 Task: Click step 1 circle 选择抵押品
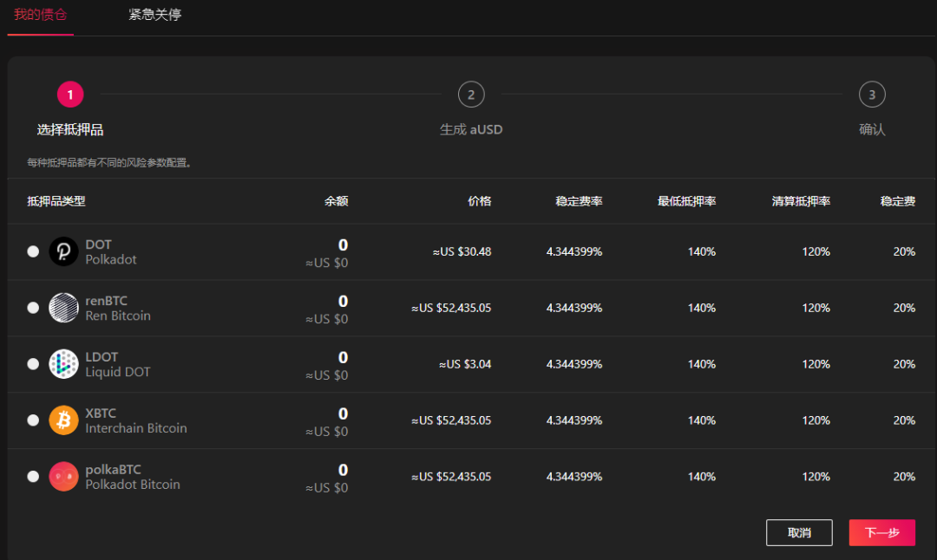pos(70,94)
